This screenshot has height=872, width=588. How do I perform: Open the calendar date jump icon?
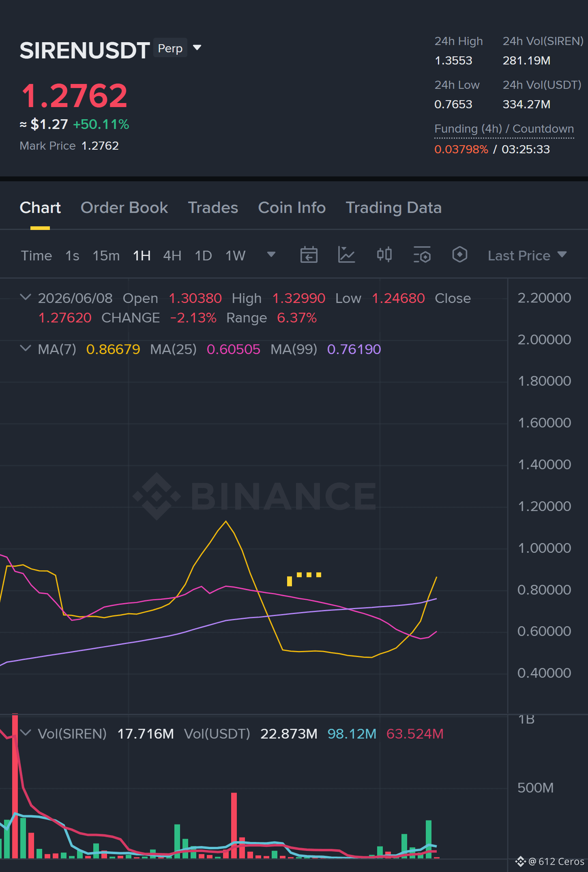point(309,255)
